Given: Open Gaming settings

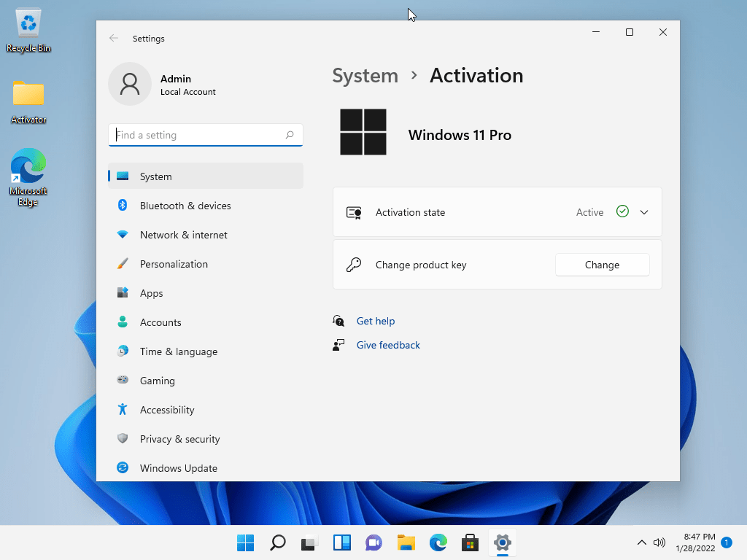Looking at the screenshot, I should 205,381.
